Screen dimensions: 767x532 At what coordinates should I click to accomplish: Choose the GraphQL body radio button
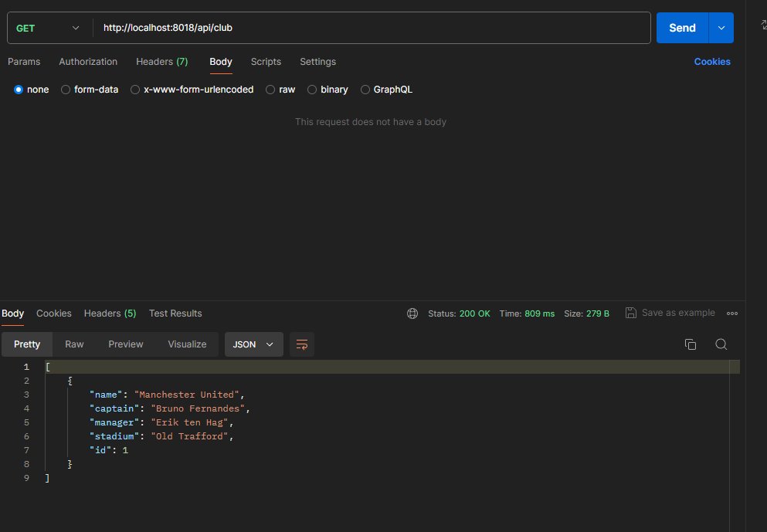click(x=365, y=90)
